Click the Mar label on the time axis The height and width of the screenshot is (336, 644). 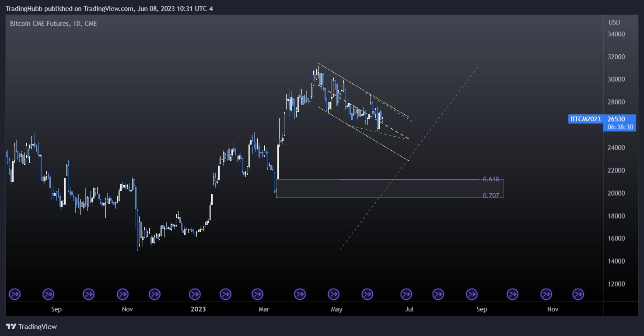[264, 309]
